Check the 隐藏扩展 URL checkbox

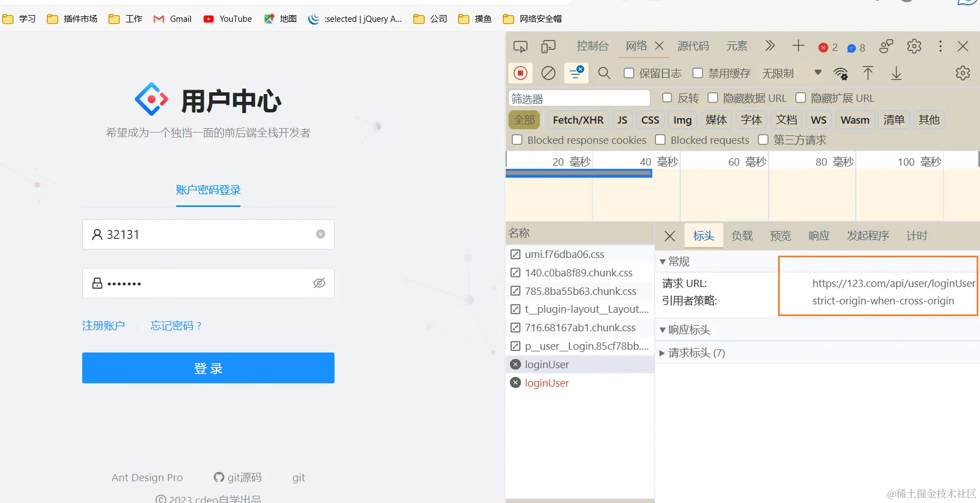coord(800,98)
